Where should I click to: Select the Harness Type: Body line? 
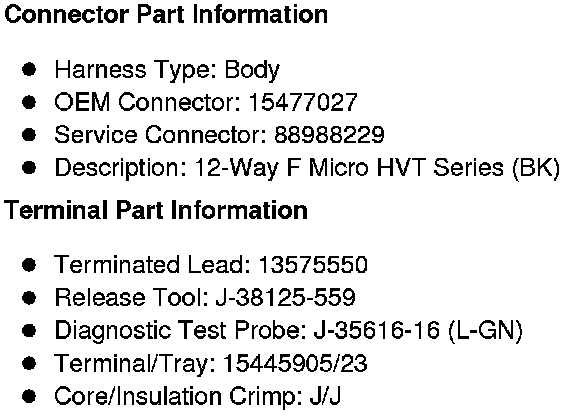[x=167, y=70]
